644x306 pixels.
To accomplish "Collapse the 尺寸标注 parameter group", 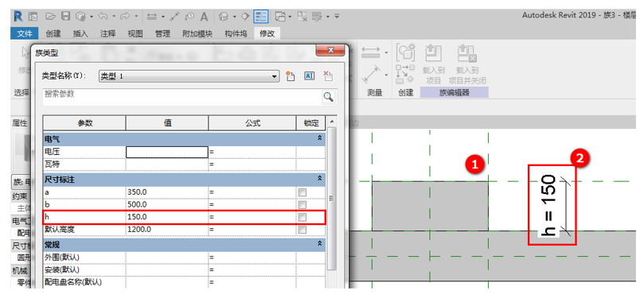I will click(319, 178).
